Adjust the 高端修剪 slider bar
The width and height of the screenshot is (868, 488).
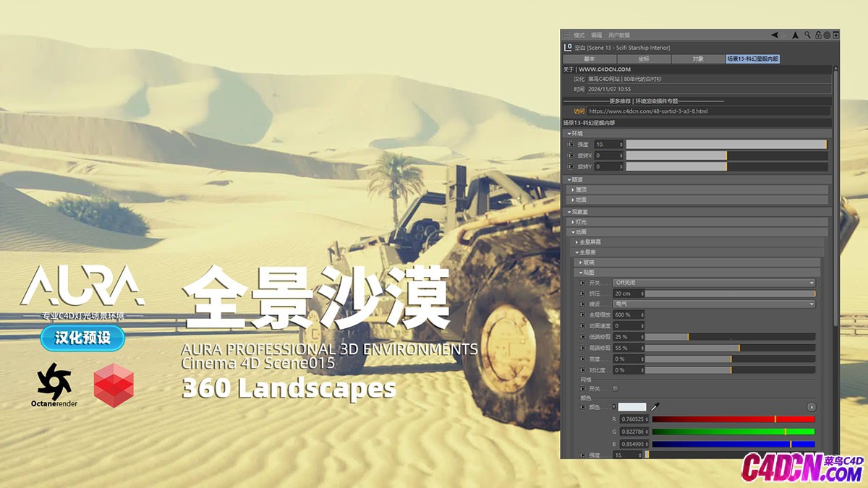pyautogui.click(x=731, y=348)
